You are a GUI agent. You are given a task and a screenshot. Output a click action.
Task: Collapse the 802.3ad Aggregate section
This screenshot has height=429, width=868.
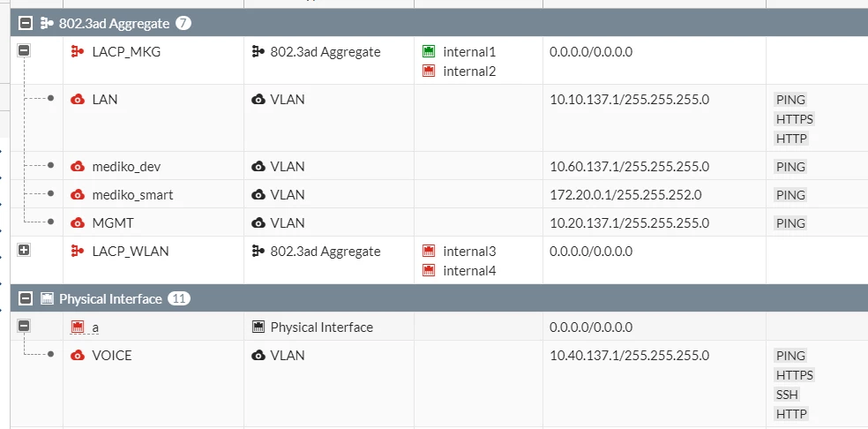coord(26,23)
